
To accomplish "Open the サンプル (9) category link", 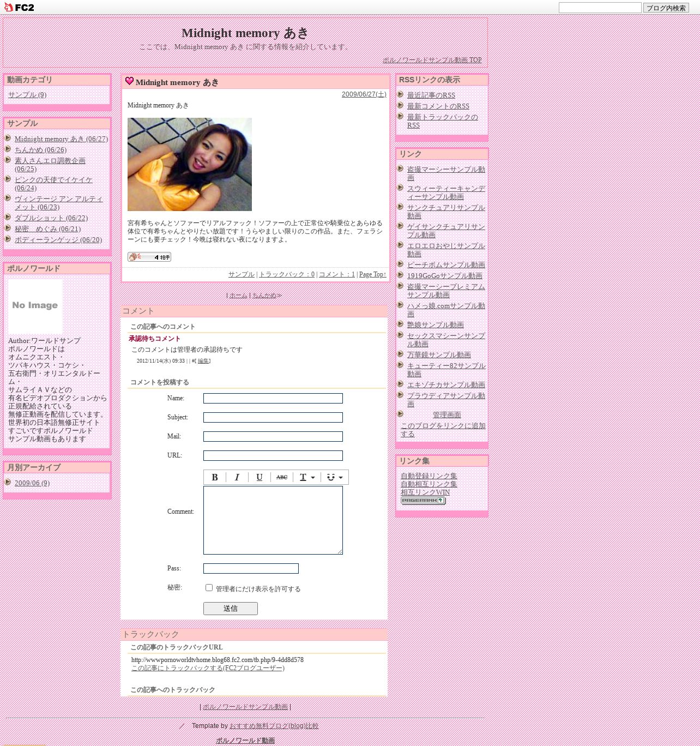I will (x=27, y=95).
